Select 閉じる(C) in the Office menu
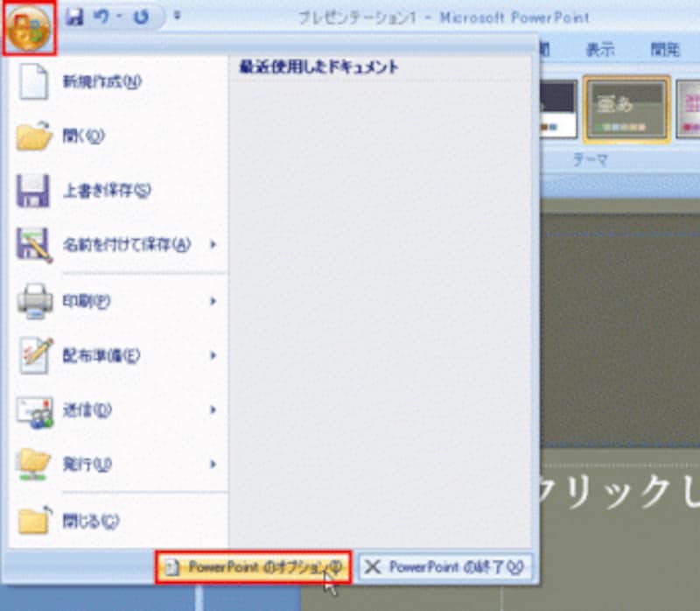Image resolution: width=700 pixels, height=611 pixels. click(91, 521)
